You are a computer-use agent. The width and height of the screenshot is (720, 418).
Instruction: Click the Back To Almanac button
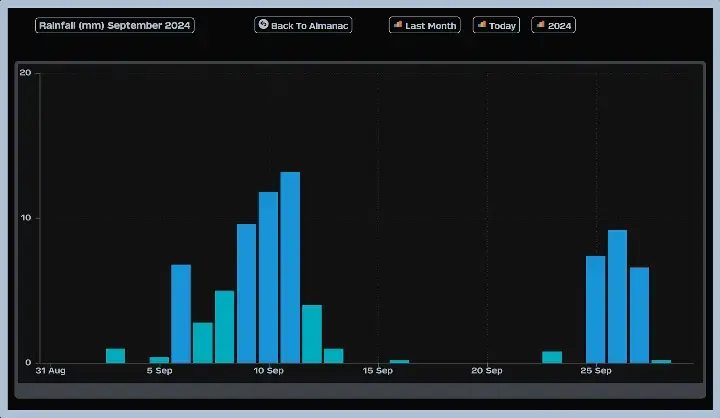(x=304, y=25)
